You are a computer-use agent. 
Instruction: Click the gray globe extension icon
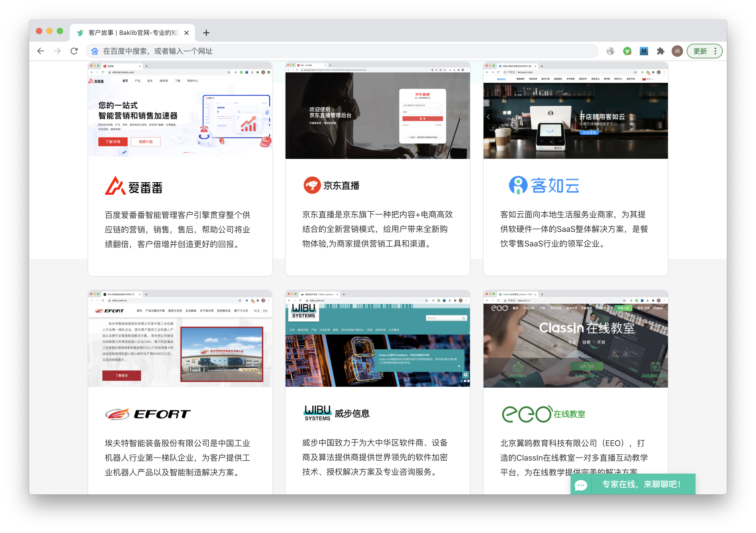[x=610, y=51]
